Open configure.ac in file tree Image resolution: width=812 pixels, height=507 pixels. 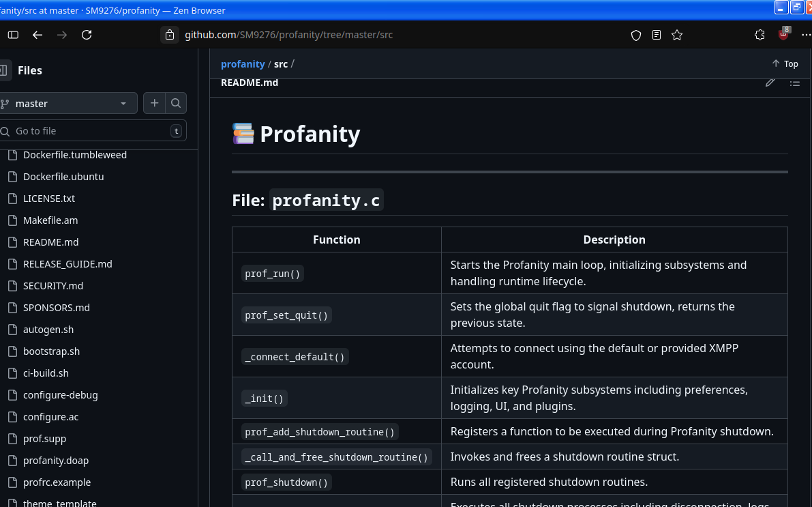51,416
